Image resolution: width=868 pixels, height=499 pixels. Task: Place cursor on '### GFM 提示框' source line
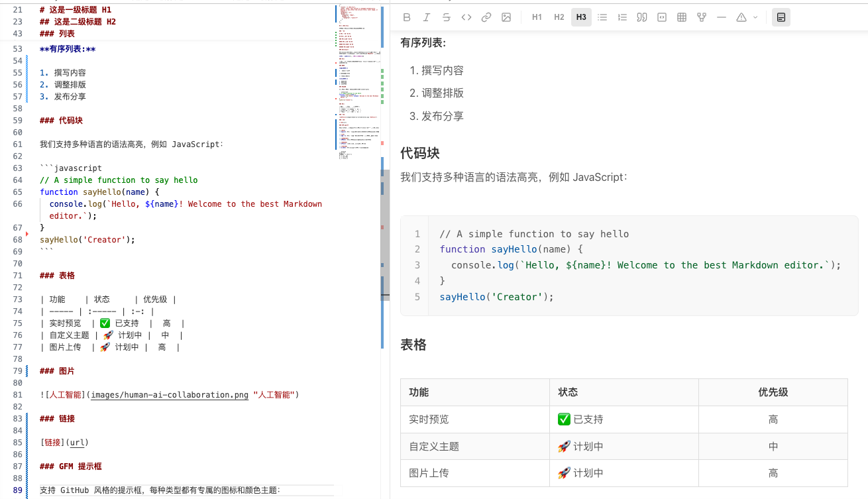(x=71, y=467)
